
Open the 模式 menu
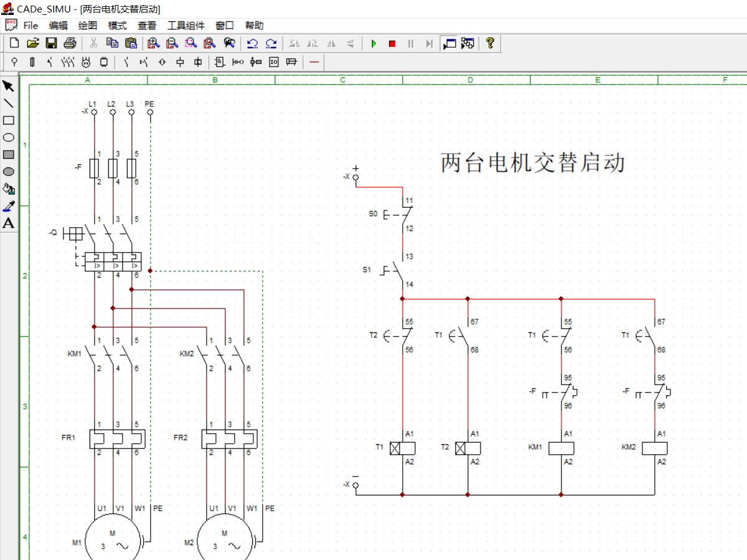tap(116, 25)
